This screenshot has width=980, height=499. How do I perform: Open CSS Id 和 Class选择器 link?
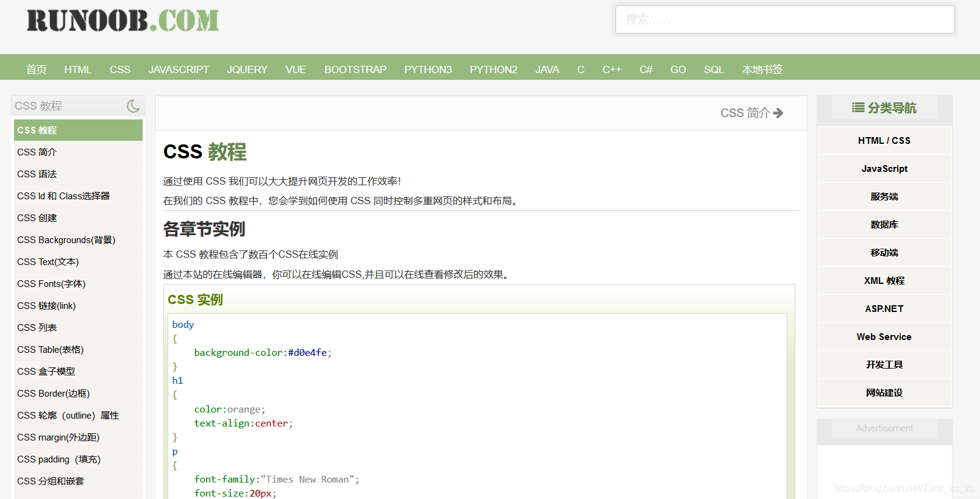[78, 196]
